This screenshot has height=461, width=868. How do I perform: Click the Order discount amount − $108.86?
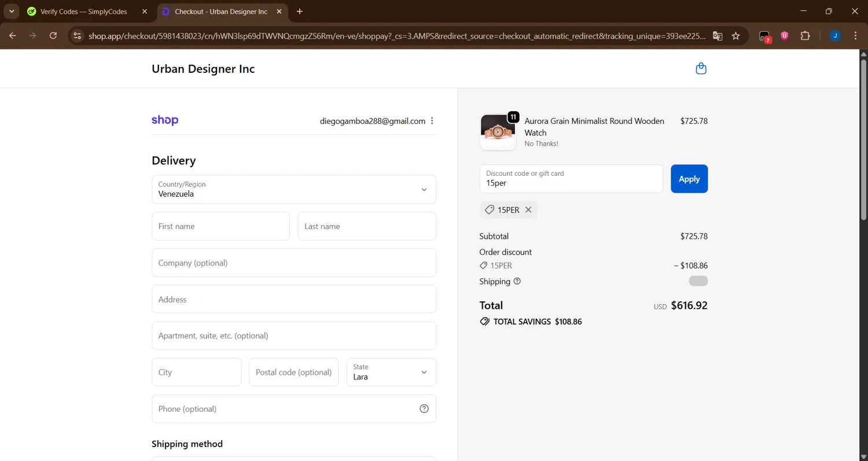tap(691, 265)
